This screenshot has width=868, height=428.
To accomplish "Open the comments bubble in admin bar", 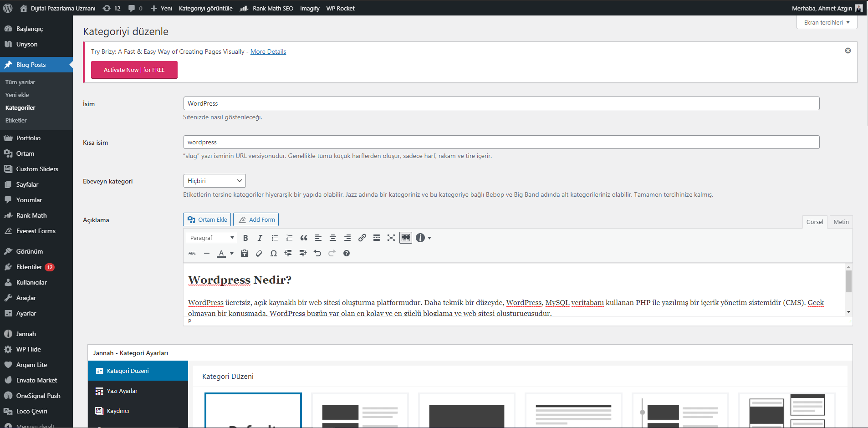I will tap(135, 8).
